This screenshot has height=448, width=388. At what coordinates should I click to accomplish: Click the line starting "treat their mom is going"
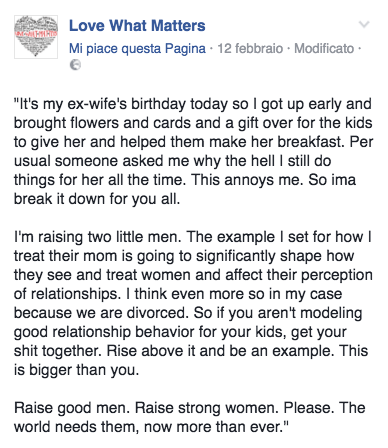pyautogui.click(x=184, y=256)
